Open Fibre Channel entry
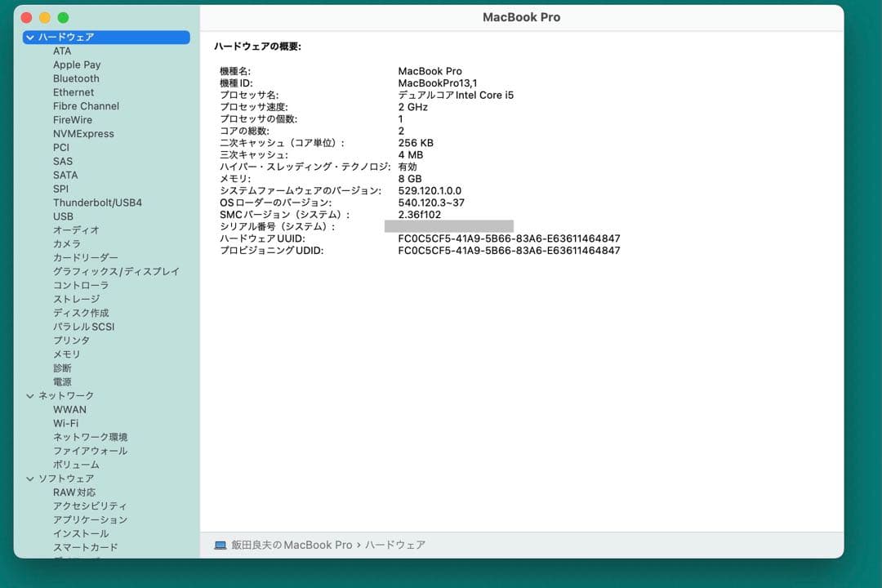Image resolution: width=882 pixels, height=588 pixels. pos(86,106)
